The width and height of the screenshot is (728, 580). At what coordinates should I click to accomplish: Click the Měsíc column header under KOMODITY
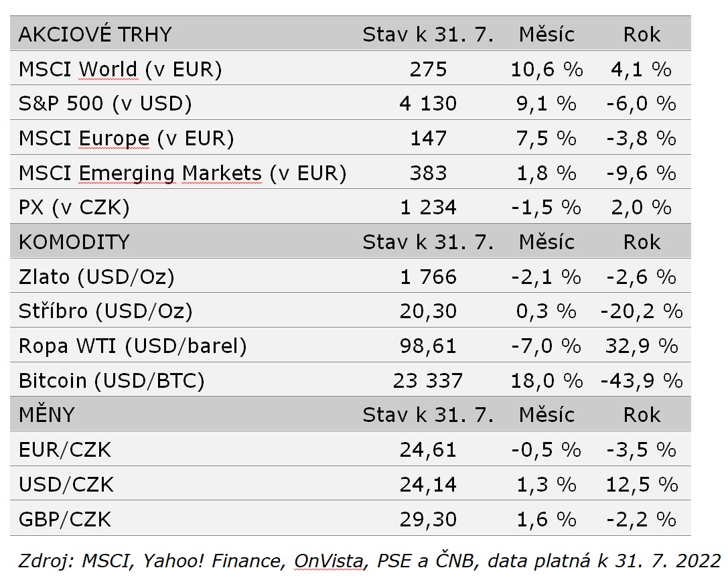tap(546, 242)
